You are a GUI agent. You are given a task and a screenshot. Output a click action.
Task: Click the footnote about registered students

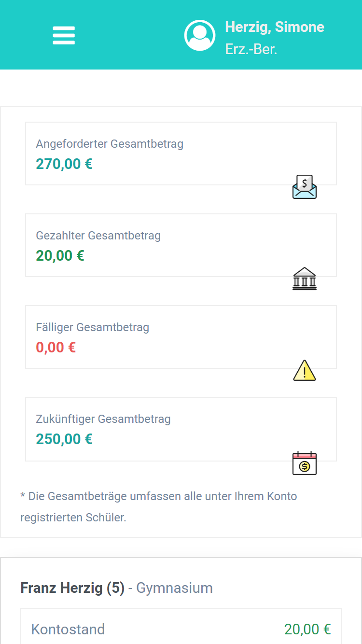(x=158, y=506)
